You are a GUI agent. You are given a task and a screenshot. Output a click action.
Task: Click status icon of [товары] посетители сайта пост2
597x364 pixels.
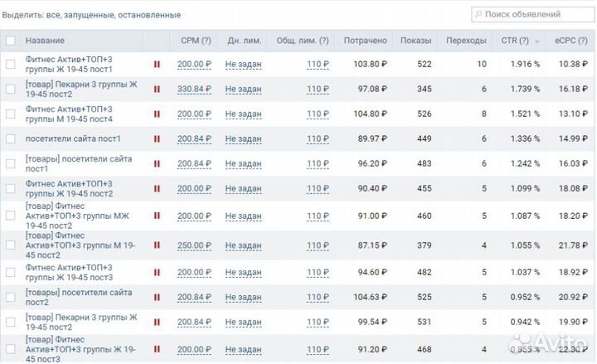click(x=157, y=297)
